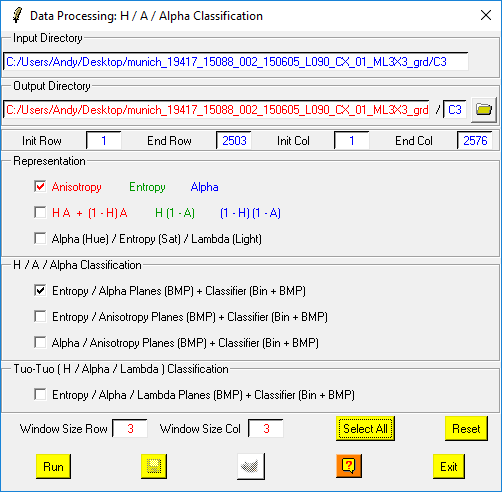Close the Data Processing window
The height and width of the screenshot is (492, 502).
486,15
